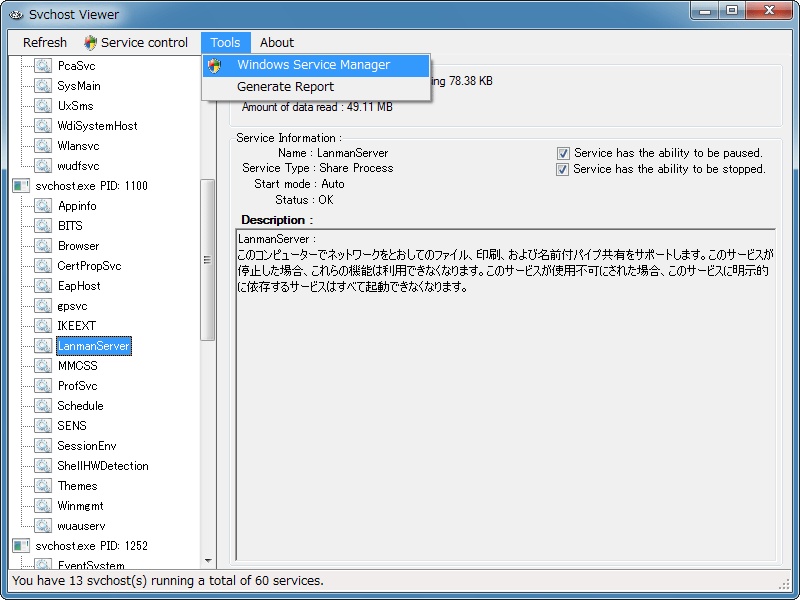Select the Winmgmt service label
Screen dimensions: 800x600
coord(80,506)
